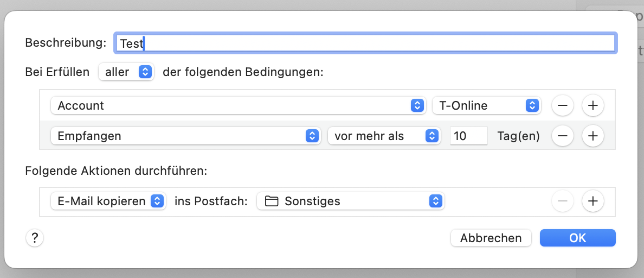
Task: Choose a different account than T-Online
Action: point(486,106)
